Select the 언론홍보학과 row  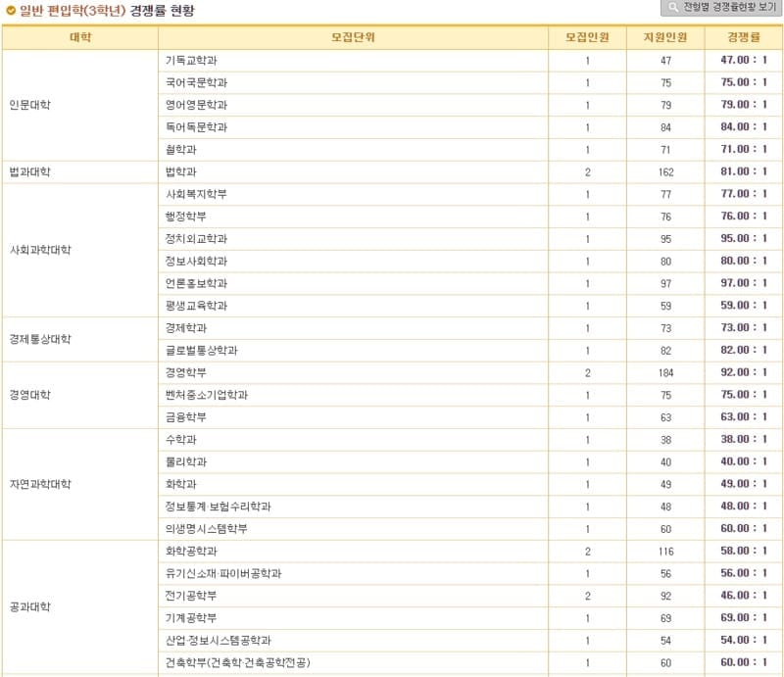point(470,283)
